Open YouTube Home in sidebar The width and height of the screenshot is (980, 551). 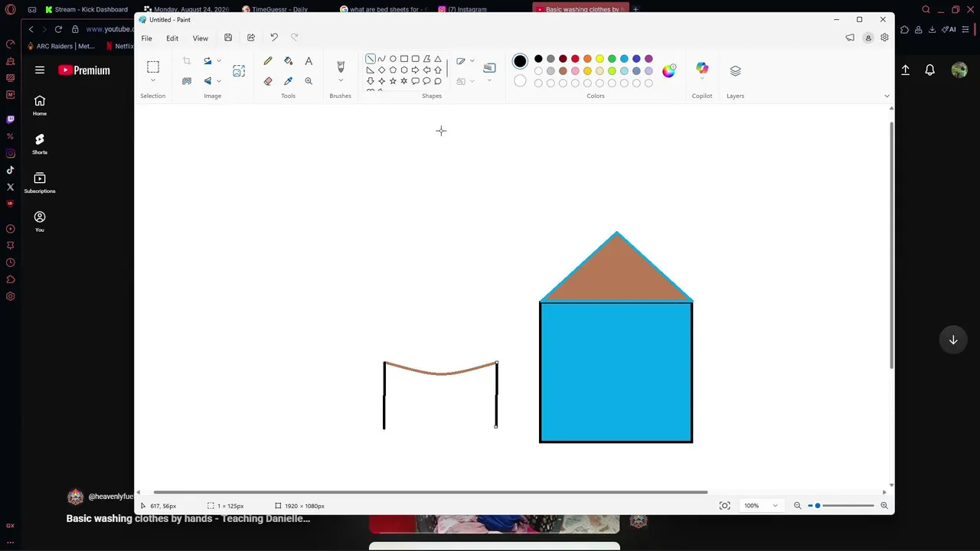click(x=40, y=105)
